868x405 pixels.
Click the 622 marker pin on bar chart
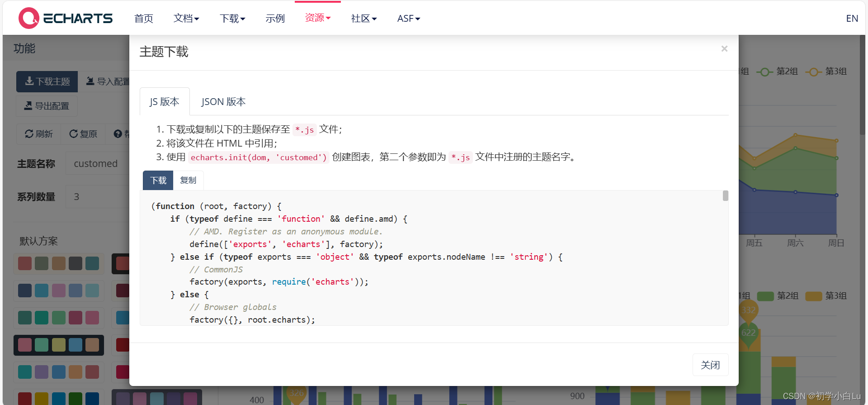(x=748, y=334)
